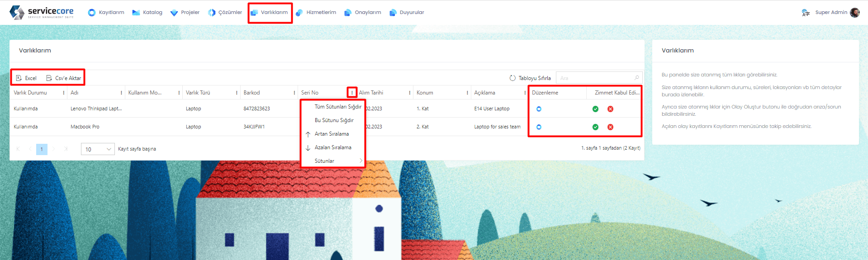The width and height of the screenshot is (868, 260).
Task: Sort by Varlık Durumu column header
Action: [x=30, y=93]
